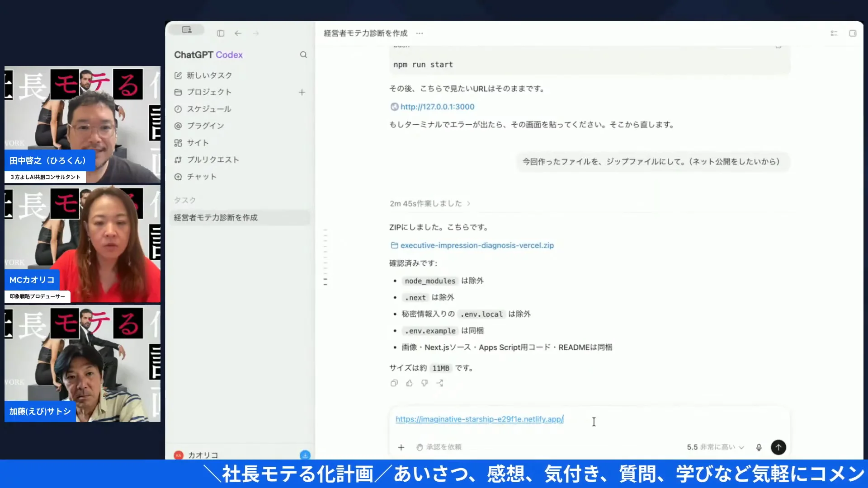Send the message with the up-arrow button
Screen dimensions: 868x488
778,447
